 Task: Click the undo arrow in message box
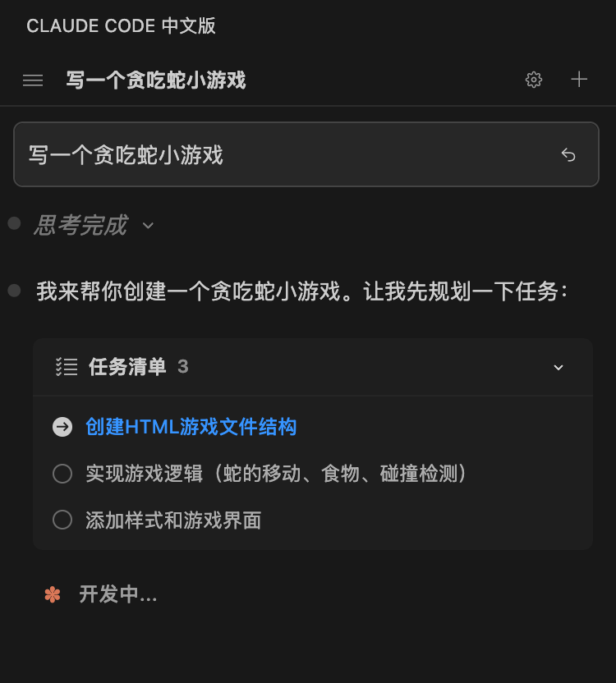click(568, 155)
